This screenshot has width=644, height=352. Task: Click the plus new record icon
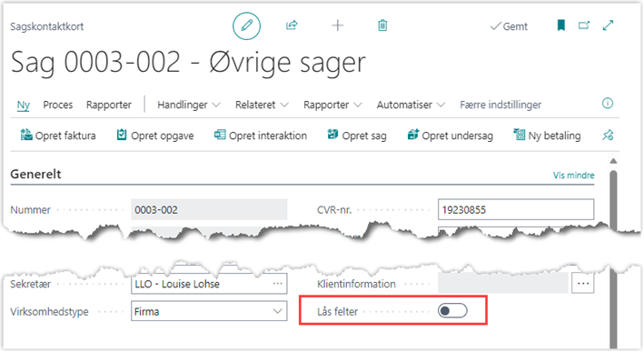coord(338,25)
